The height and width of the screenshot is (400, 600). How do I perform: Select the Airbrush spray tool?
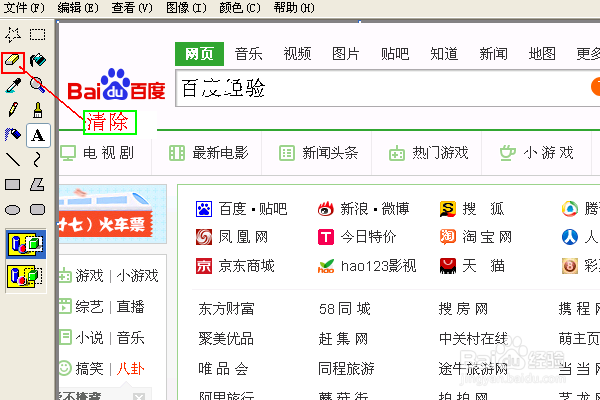(13, 135)
